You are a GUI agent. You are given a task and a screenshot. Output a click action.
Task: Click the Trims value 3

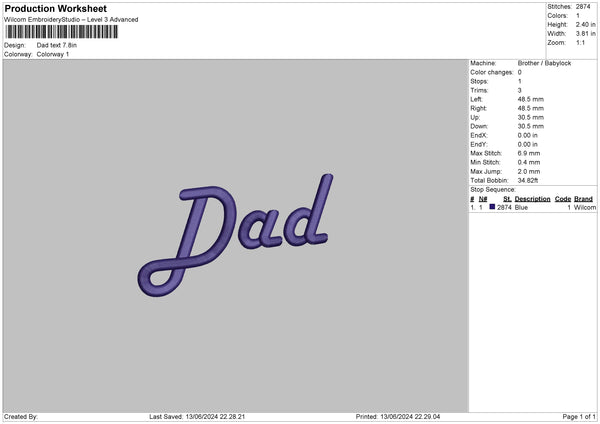tap(519, 90)
